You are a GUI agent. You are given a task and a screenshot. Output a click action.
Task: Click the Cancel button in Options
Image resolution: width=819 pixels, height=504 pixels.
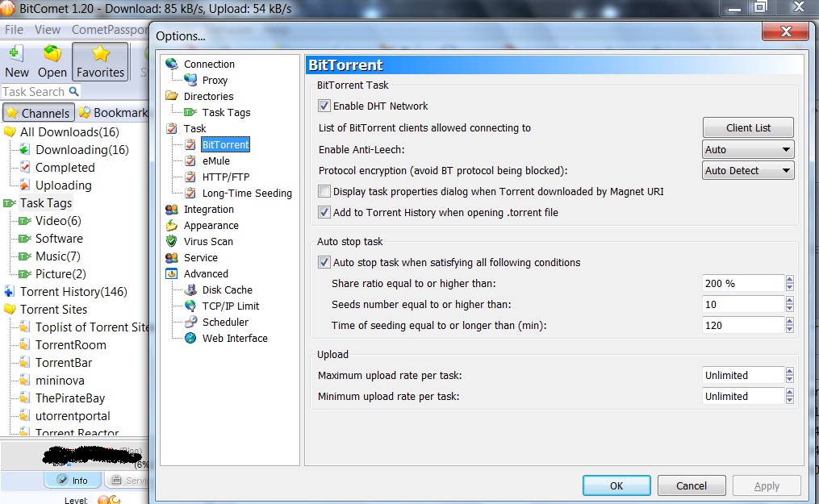coord(691,485)
